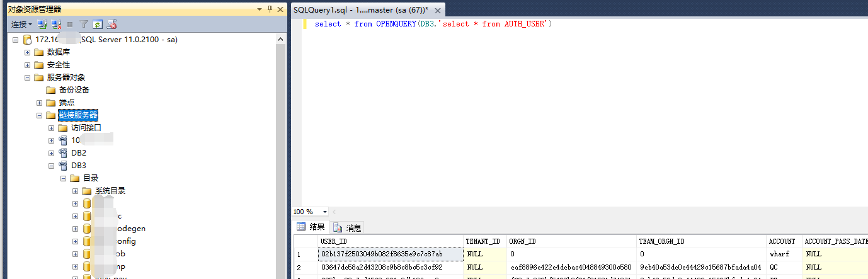Expand the 安全性 folder

[x=27, y=65]
